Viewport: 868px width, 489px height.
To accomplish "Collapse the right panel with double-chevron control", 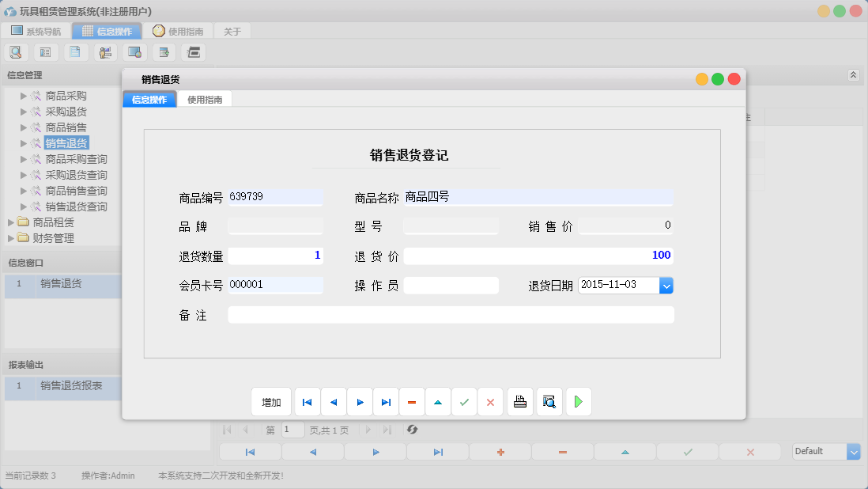I will [x=853, y=74].
